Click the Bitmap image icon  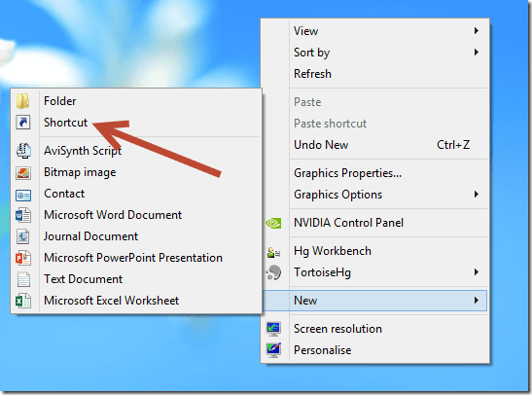(x=23, y=173)
